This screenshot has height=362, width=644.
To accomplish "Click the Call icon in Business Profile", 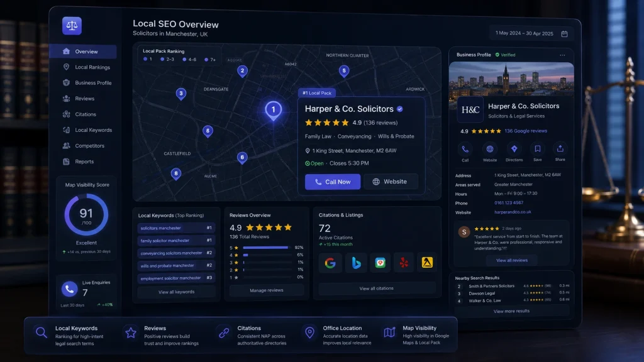I will 465,149.
